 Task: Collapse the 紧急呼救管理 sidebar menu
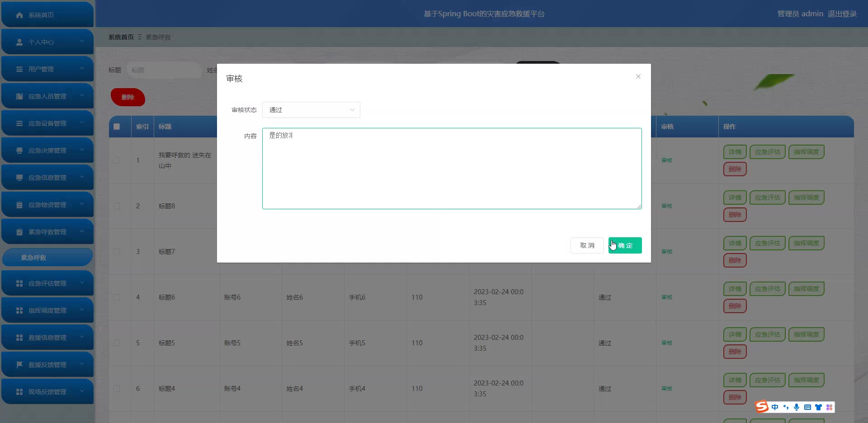[x=47, y=232]
